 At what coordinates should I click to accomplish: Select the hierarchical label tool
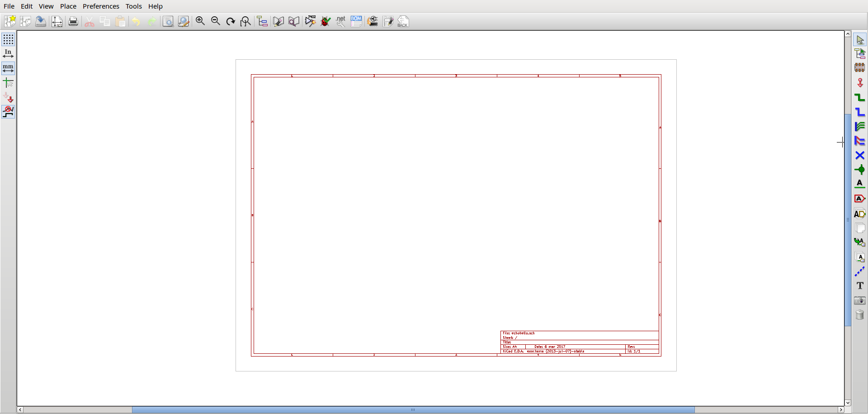pyautogui.click(x=860, y=214)
